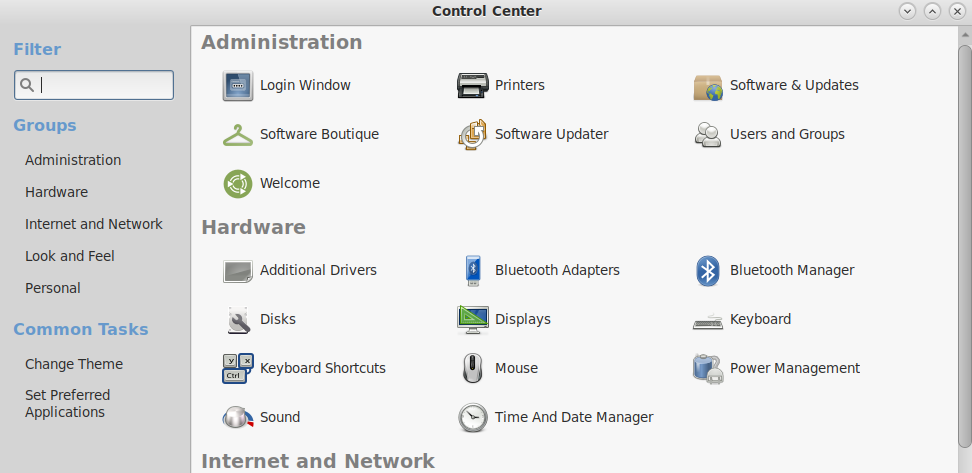Focus the Filter search field

tap(94, 85)
